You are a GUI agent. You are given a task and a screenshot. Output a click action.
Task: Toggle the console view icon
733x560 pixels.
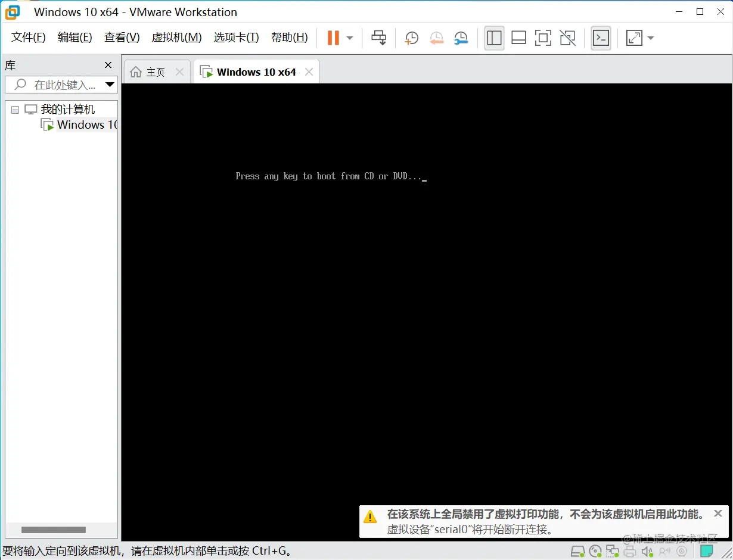pyautogui.click(x=601, y=38)
